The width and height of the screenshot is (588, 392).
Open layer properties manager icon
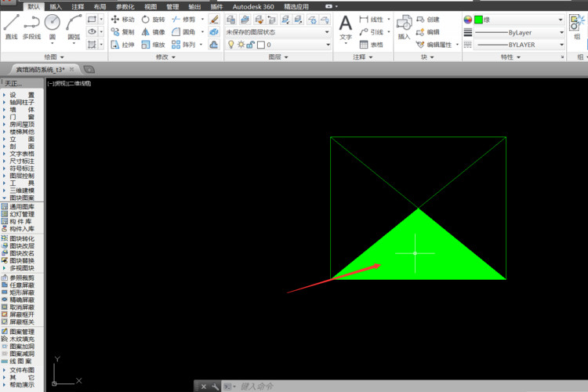[x=231, y=20]
